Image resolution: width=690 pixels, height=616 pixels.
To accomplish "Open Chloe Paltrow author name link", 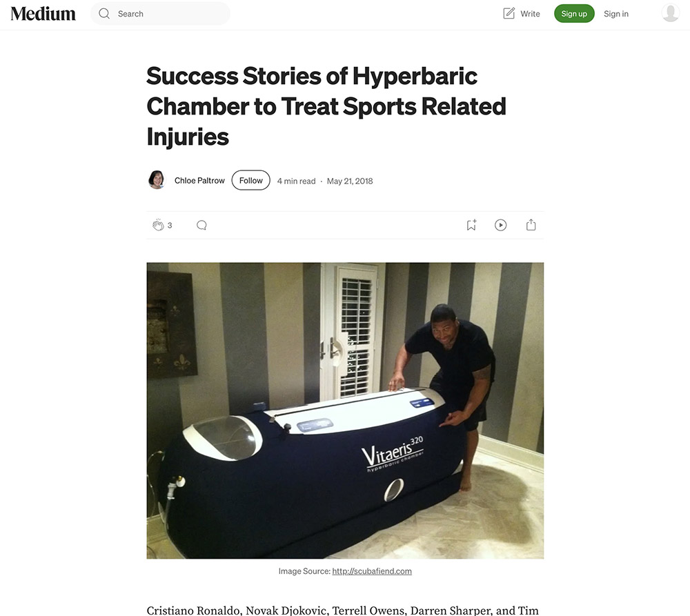I will [199, 181].
